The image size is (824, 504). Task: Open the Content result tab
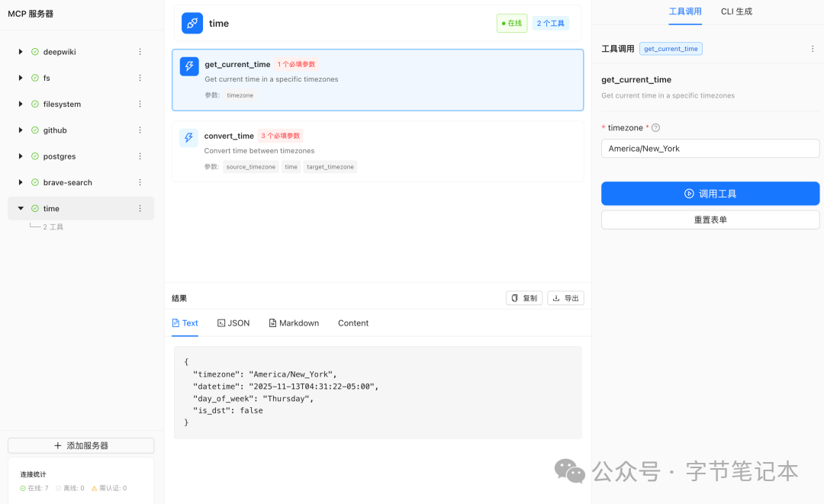[353, 323]
